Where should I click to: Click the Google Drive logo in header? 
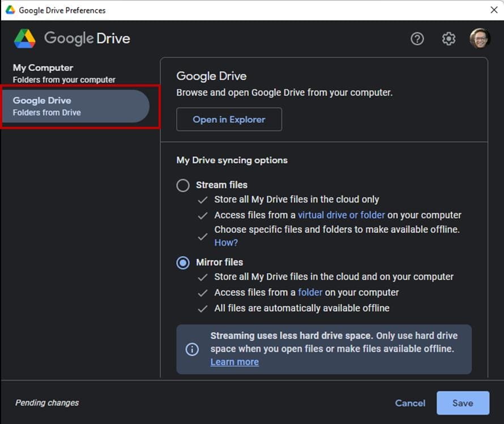pyautogui.click(x=25, y=38)
